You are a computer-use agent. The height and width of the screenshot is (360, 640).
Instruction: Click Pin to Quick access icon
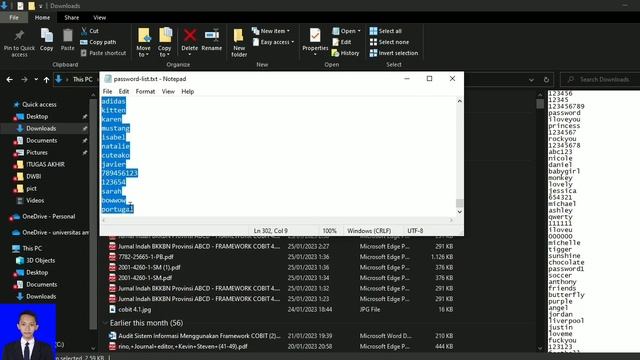pos(19,36)
